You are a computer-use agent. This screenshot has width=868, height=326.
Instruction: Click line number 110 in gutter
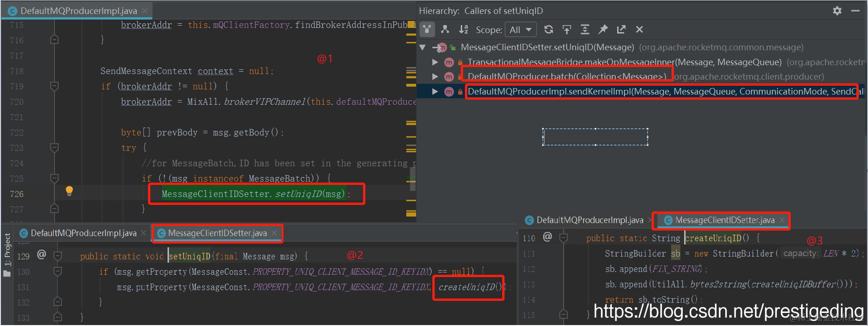coord(529,238)
